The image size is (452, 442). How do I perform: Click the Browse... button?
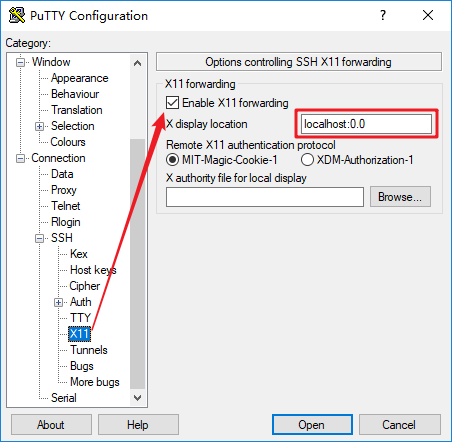400,197
